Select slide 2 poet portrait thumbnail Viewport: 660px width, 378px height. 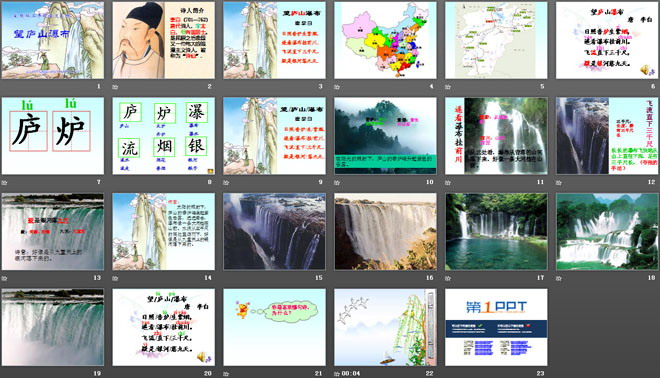tap(163, 40)
